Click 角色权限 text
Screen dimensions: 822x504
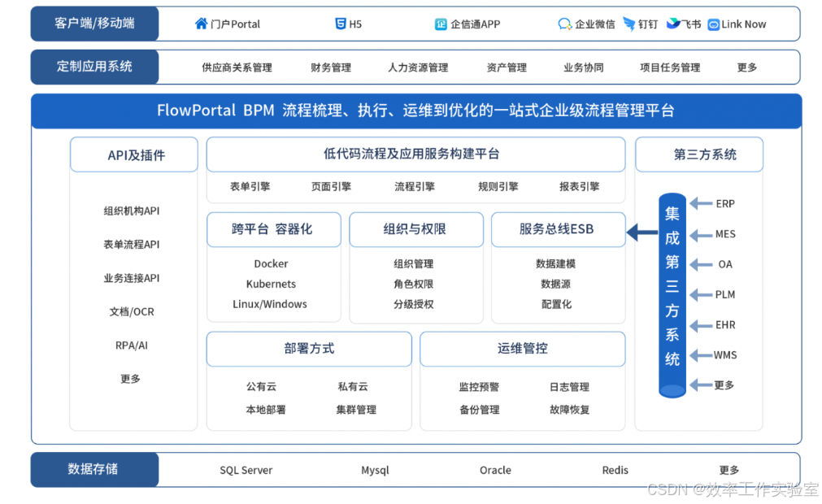414,284
